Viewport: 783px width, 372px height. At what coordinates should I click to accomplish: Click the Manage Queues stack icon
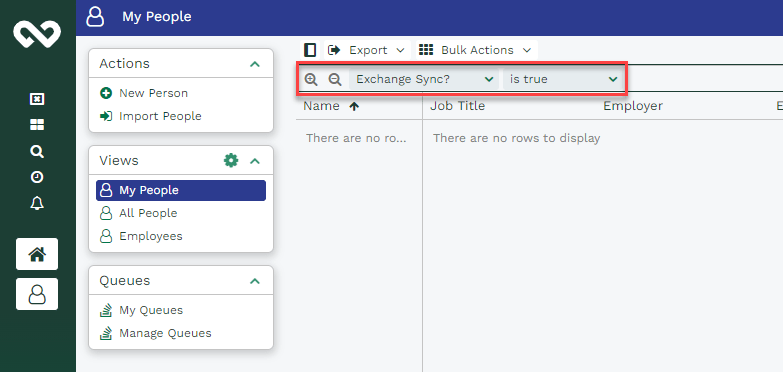tap(106, 334)
